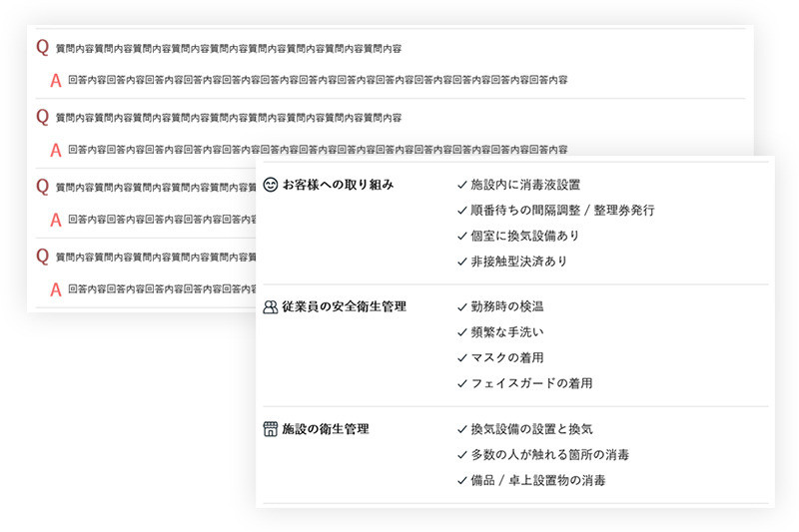
Task: Toggle the checkmark beside マスクの着用
Action: (461, 357)
